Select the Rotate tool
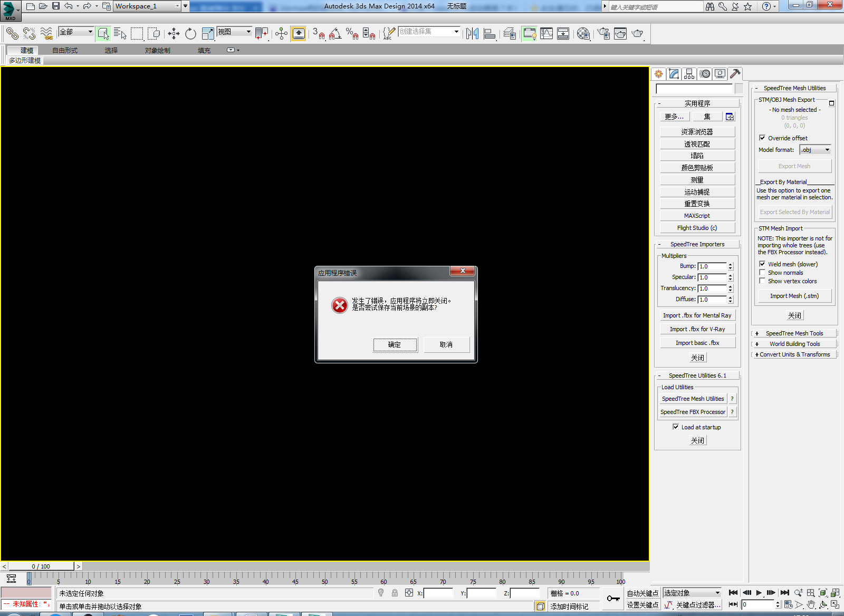 point(190,34)
